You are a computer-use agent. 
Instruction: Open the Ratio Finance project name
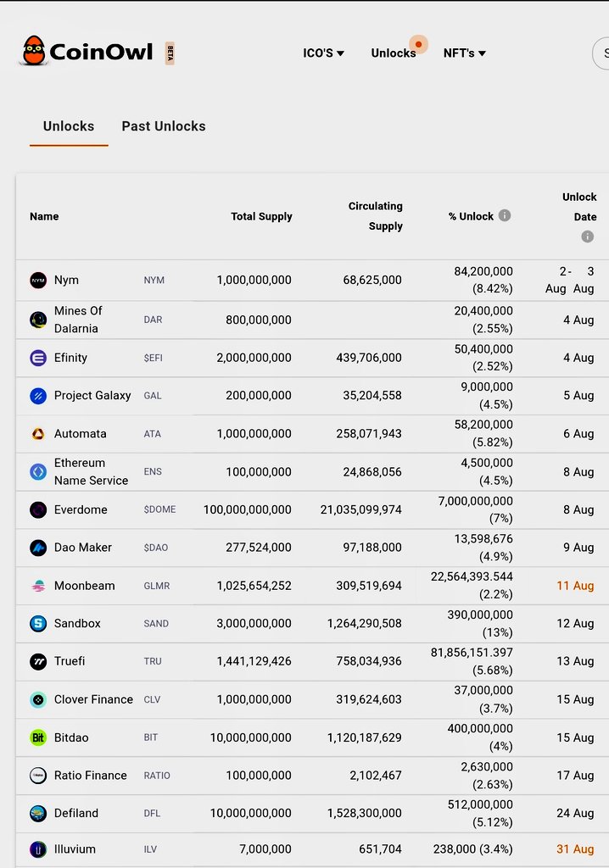(90, 776)
